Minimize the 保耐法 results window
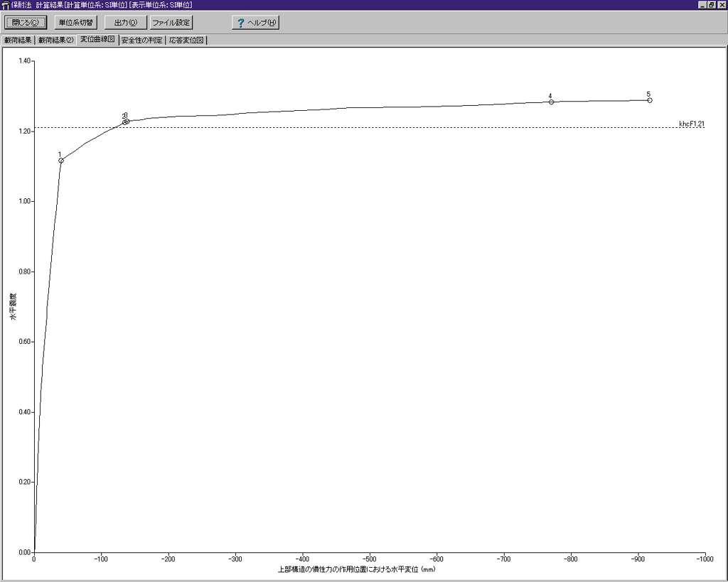The width and height of the screenshot is (728, 582). tap(702, 5)
